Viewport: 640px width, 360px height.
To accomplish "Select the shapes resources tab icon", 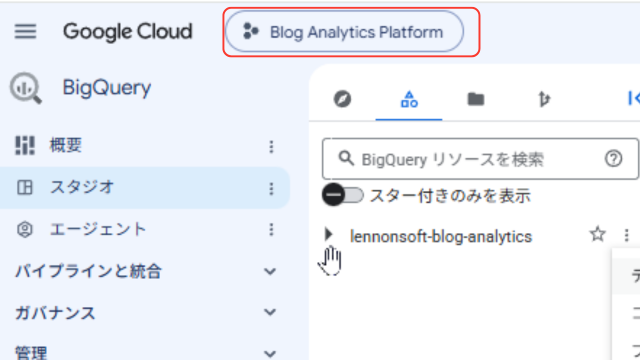I will (x=409, y=99).
